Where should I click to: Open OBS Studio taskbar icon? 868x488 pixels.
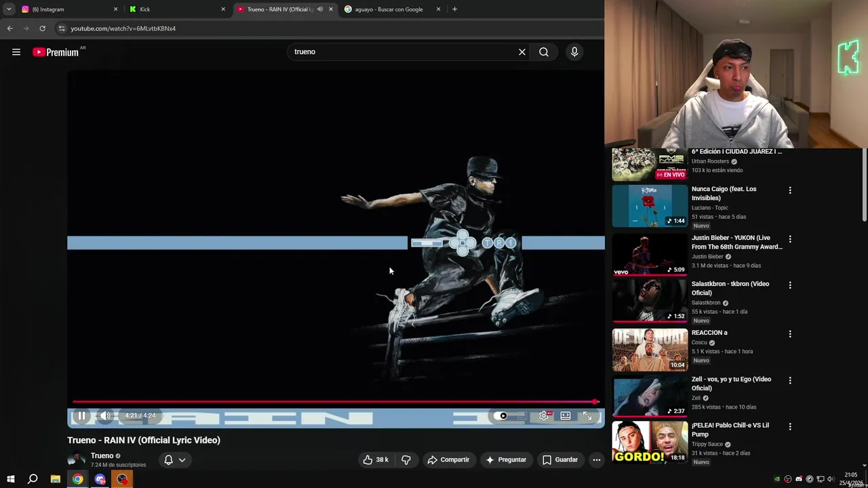click(x=122, y=479)
